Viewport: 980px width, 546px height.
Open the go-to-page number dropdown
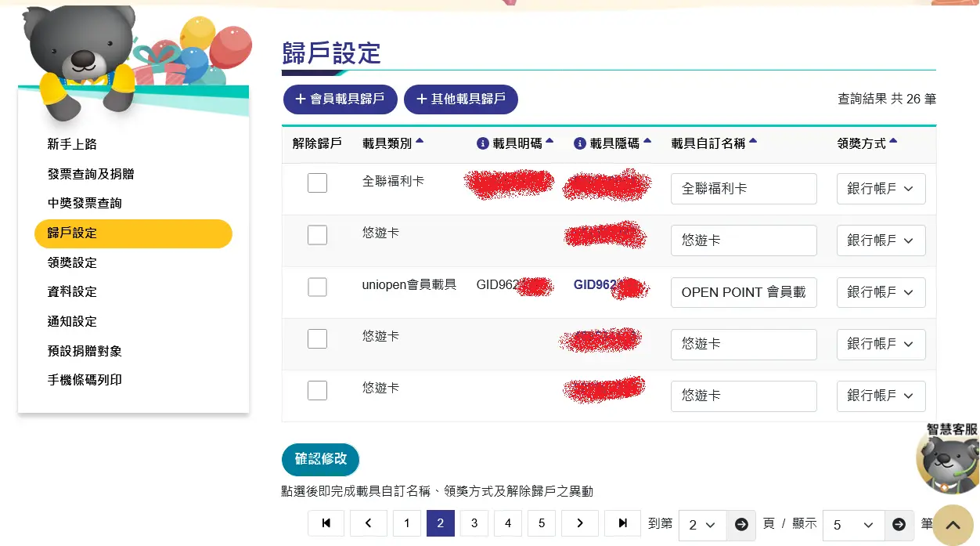(702, 525)
